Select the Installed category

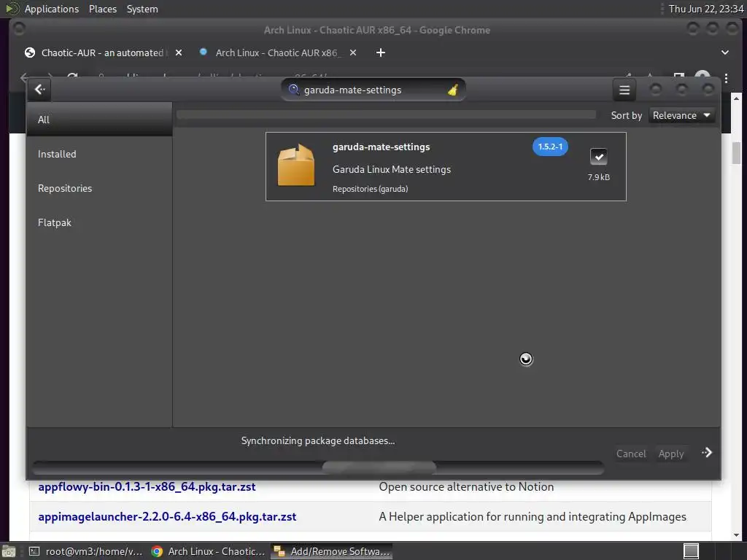[x=99, y=154]
